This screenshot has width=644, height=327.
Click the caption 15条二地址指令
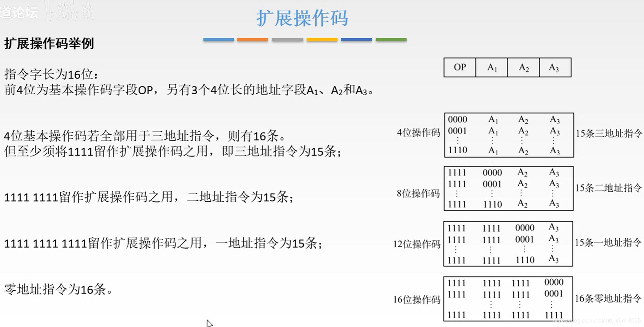click(608, 188)
